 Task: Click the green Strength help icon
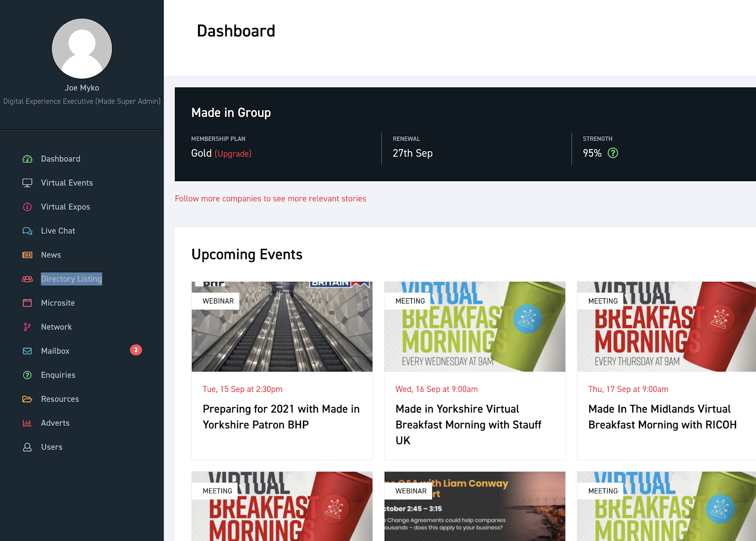[613, 153]
